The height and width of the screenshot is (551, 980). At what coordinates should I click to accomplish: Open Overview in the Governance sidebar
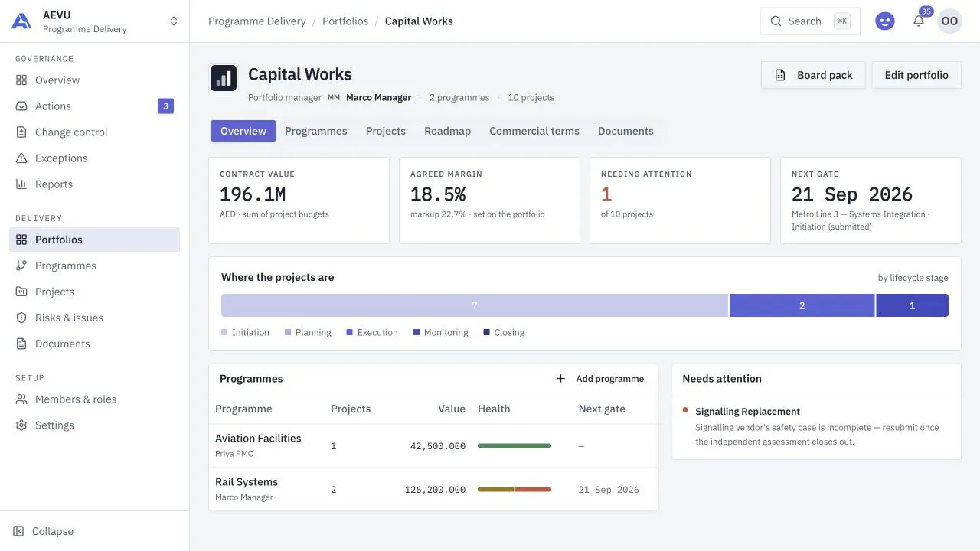tap(95, 80)
